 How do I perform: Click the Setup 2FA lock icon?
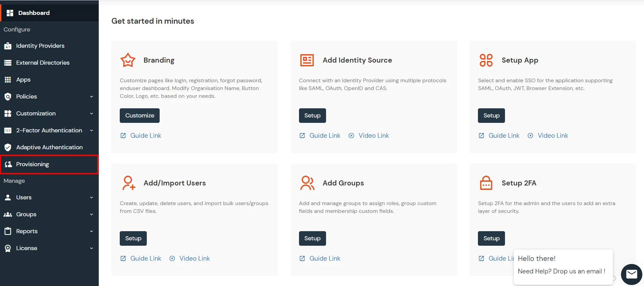pyautogui.click(x=486, y=183)
